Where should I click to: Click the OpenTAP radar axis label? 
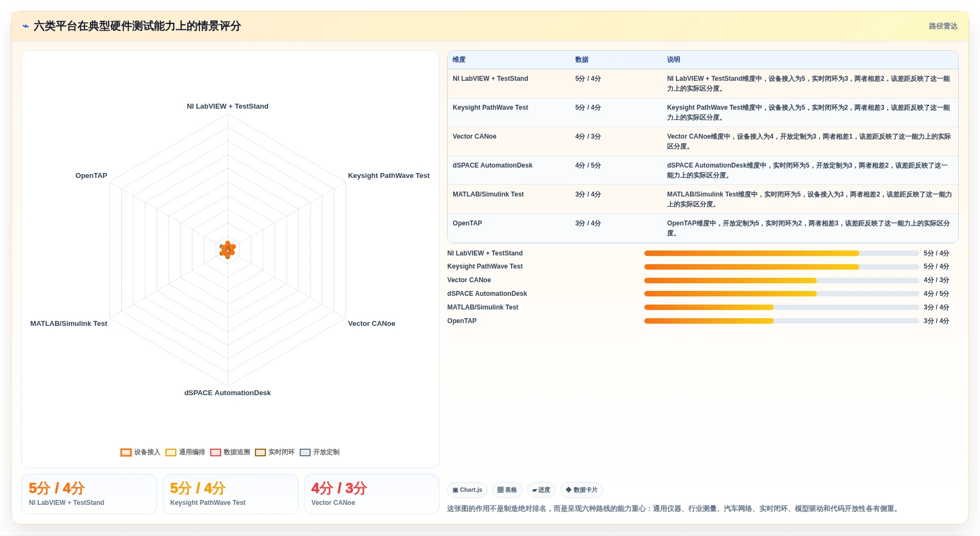pyautogui.click(x=91, y=176)
